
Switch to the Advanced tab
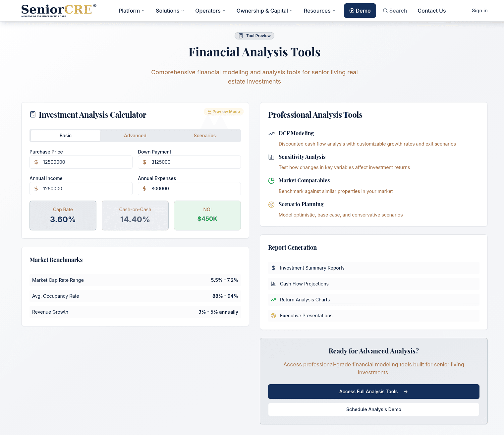click(x=135, y=136)
